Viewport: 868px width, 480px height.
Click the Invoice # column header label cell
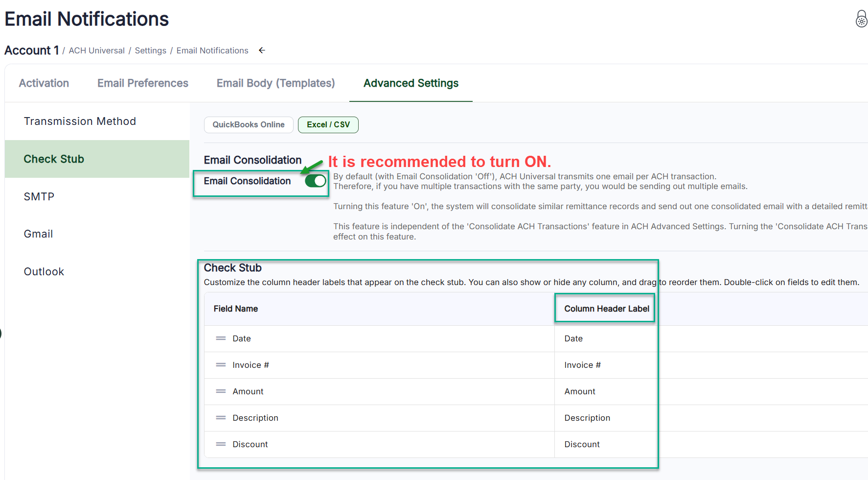[582, 365]
